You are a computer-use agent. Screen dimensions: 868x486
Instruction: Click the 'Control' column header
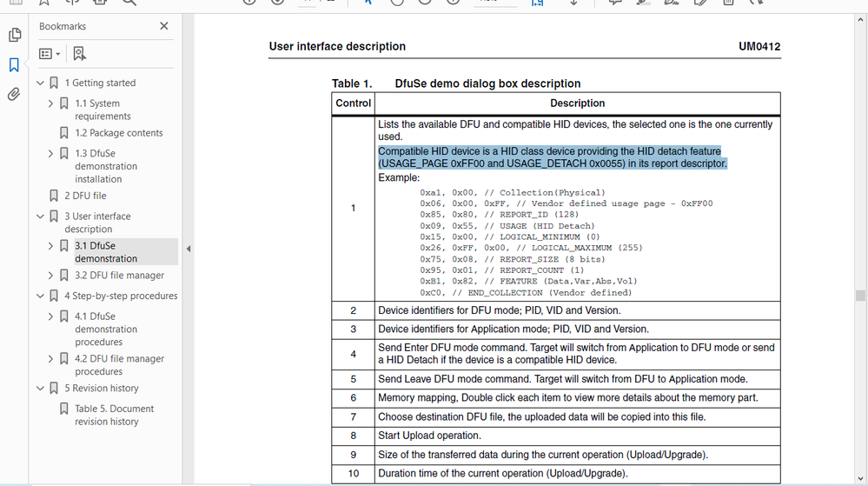click(353, 103)
